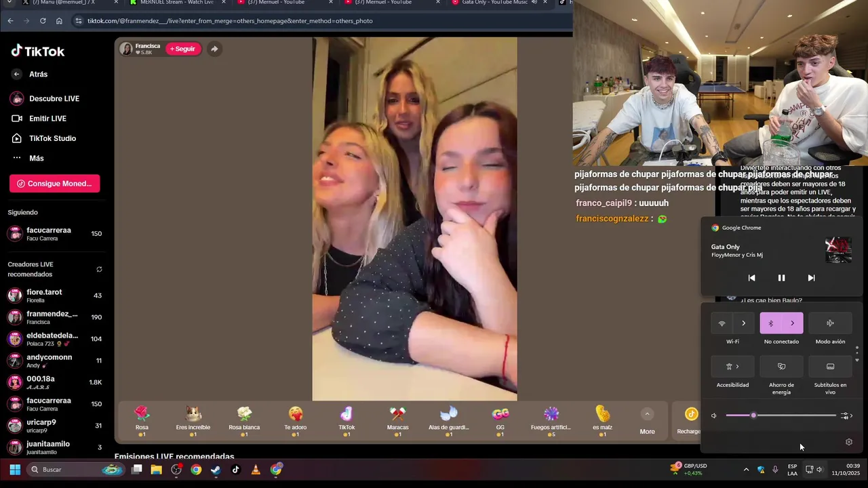
Task: Toggle Subtítulos en vivo
Action: coord(830,367)
